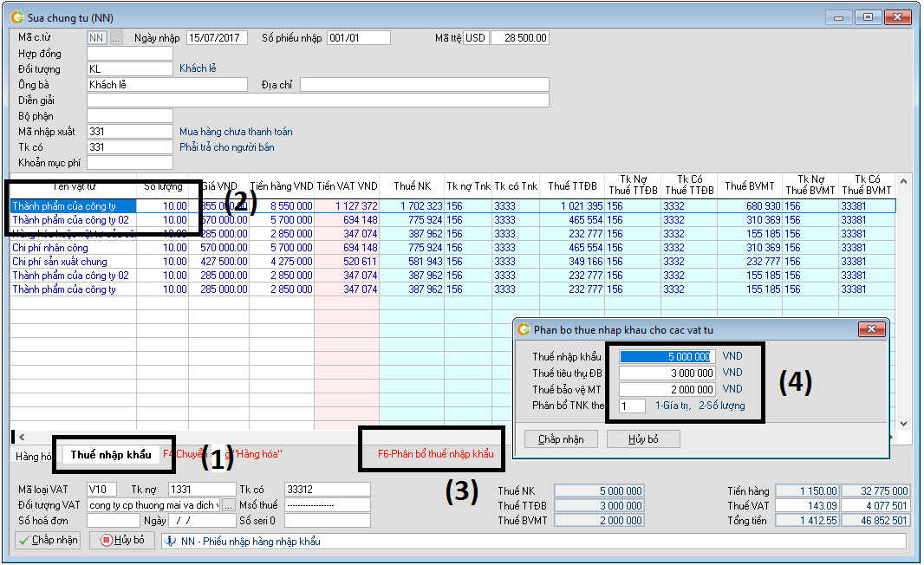924x565 pixels.
Task: Minimize the Sua chung tu window
Action: click(x=838, y=17)
